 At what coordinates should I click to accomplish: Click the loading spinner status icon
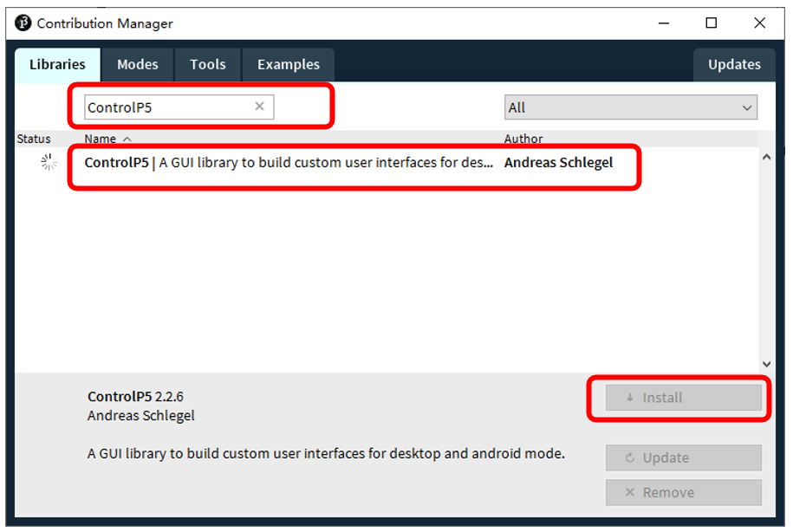pos(49,162)
